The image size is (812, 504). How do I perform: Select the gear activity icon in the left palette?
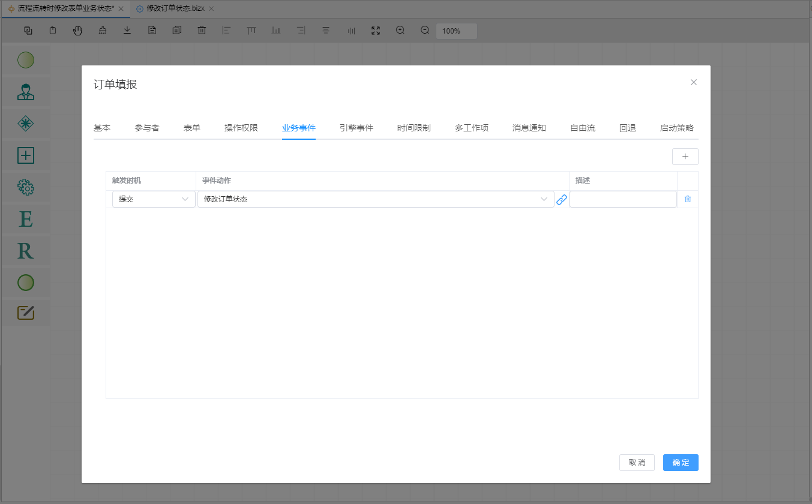pyautogui.click(x=26, y=187)
